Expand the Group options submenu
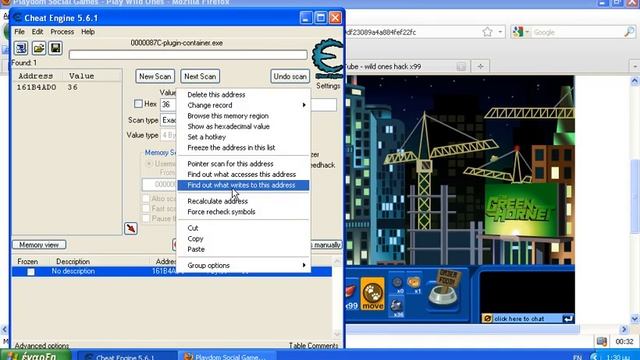Viewport: 640px width, 360px height. [x=243, y=265]
